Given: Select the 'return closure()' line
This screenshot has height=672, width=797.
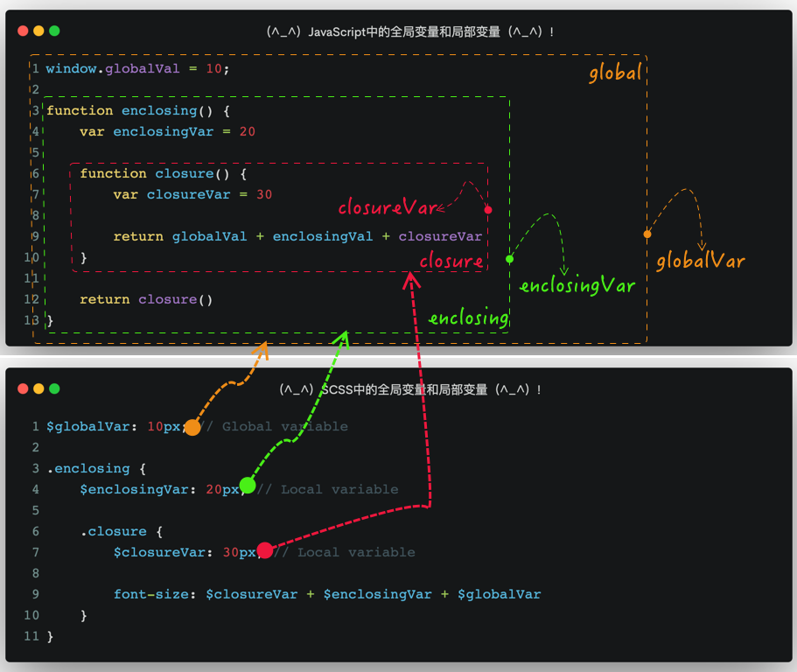Looking at the screenshot, I should (146, 299).
